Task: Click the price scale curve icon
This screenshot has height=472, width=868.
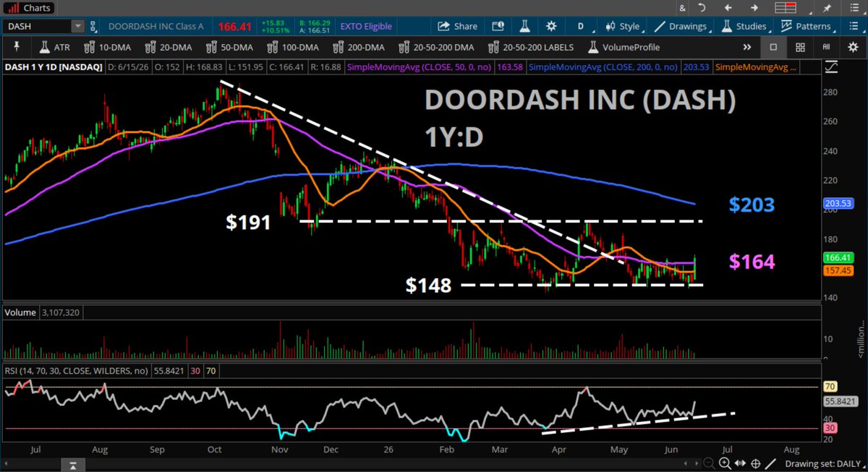Action: 832,66
